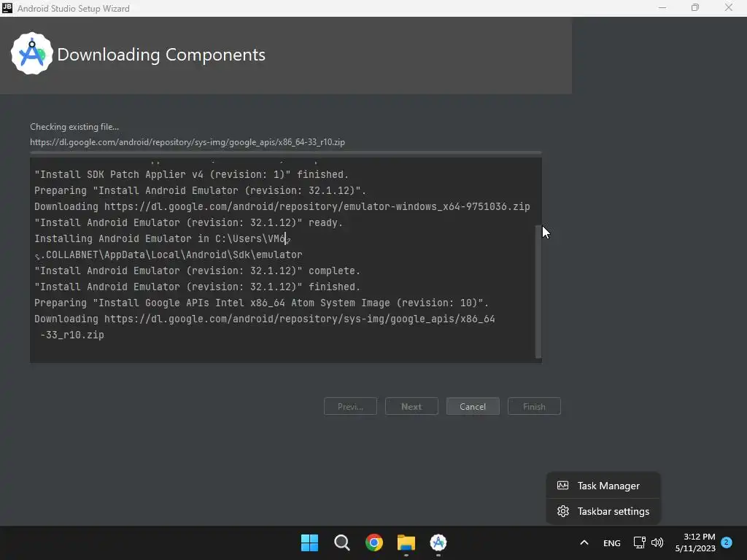
Task: Click the Taskbar settings gear icon
Action: coord(563,511)
